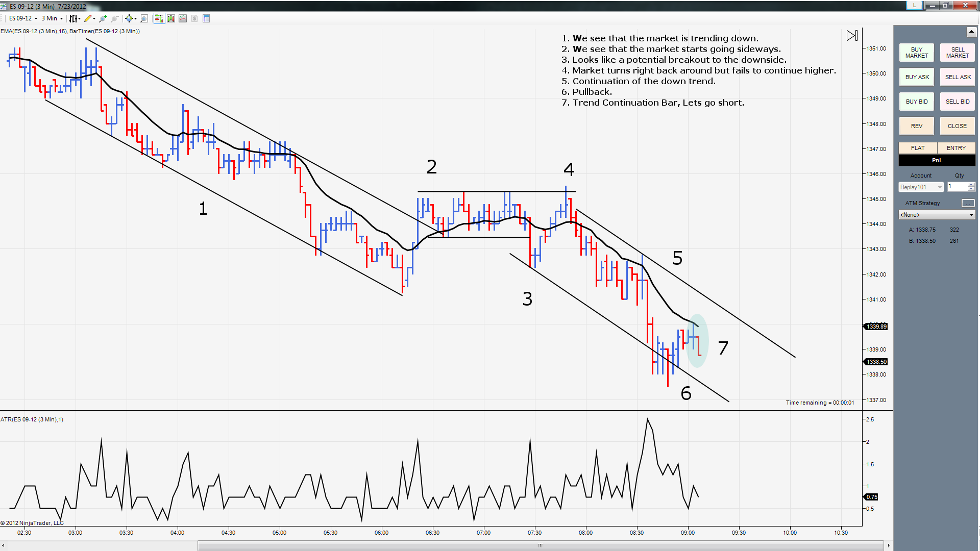Click the scrollbar right arrow
Image resolution: width=980 pixels, height=551 pixels.
889,545
